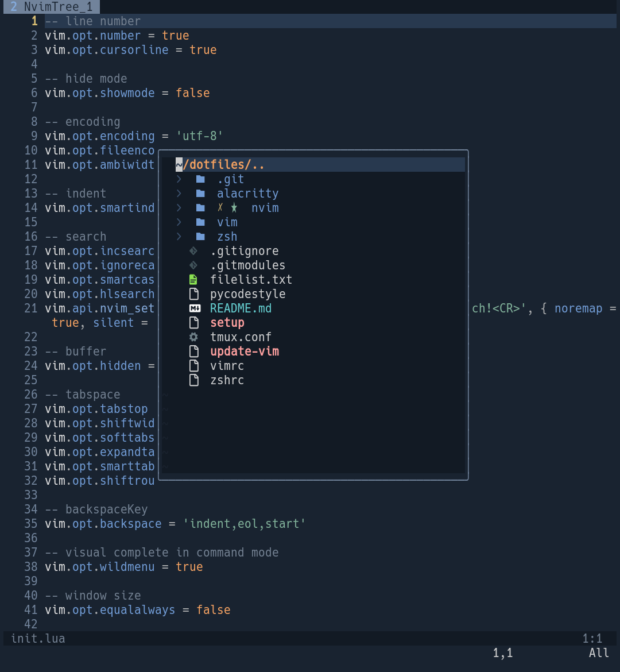Click the 'true' value on line 2
620x672 pixels.
coord(176,36)
